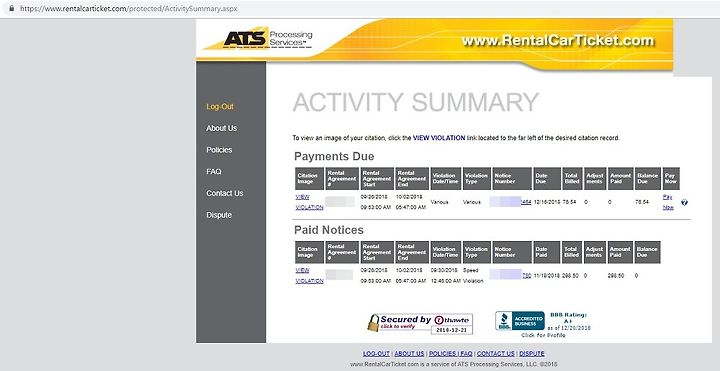Open the BBB Accredited Business badge

(520, 321)
